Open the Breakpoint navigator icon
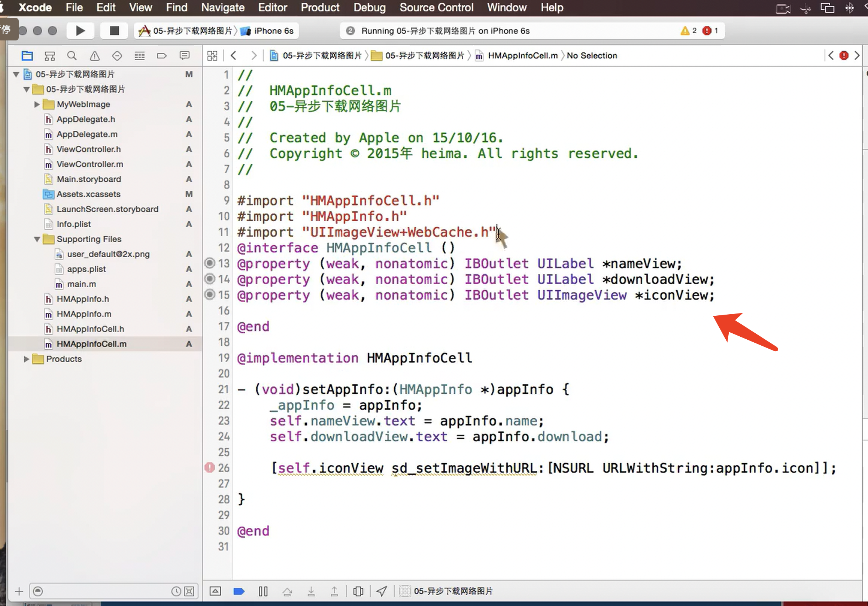The width and height of the screenshot is (868, 606). [x=162, y=56]
